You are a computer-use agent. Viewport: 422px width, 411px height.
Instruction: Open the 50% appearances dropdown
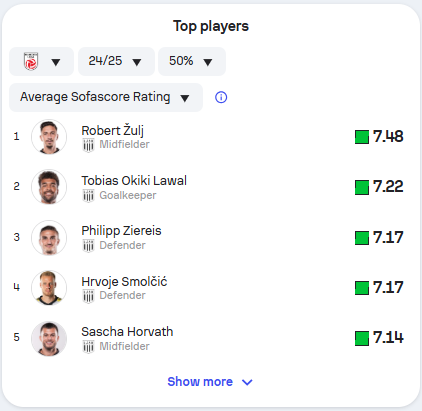pyautogui.click(x=192, y=61)
